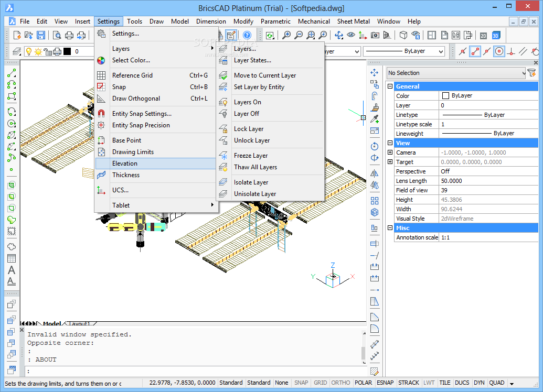543x392 pixels.
Task: Choose Drawing Limits menu entry
Action: 156,152
